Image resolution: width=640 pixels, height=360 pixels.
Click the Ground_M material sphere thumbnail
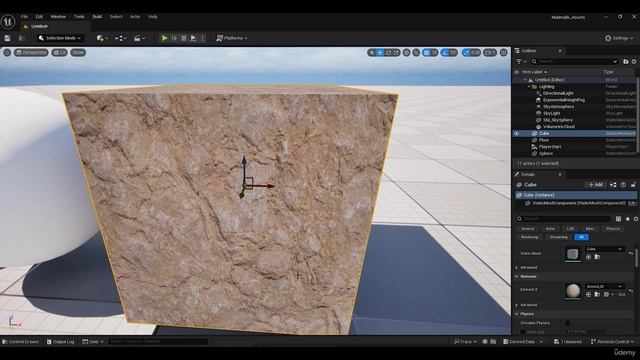coord(573,291)
